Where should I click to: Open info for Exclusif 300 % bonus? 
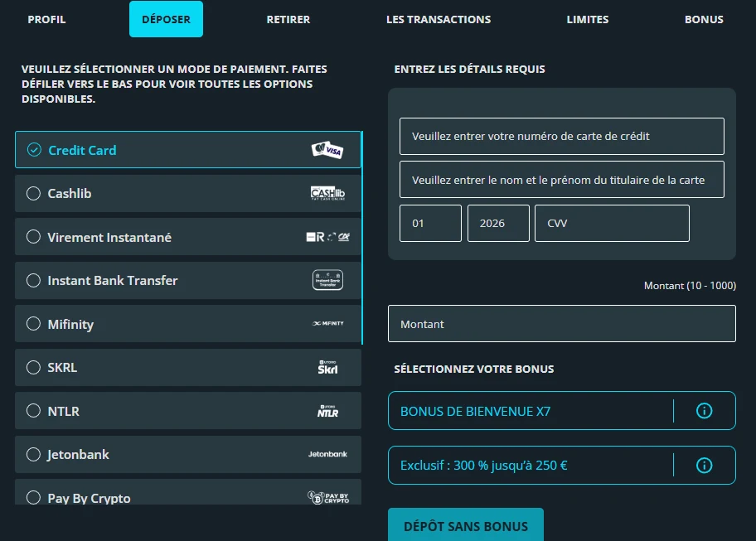(704, 466)
